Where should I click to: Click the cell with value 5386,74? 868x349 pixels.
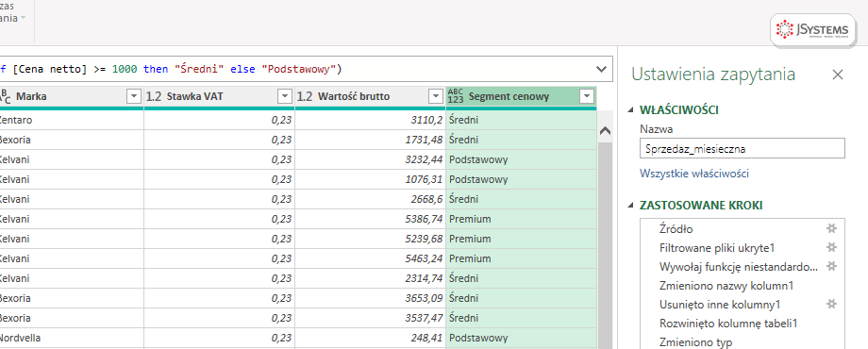pos(371,219)
